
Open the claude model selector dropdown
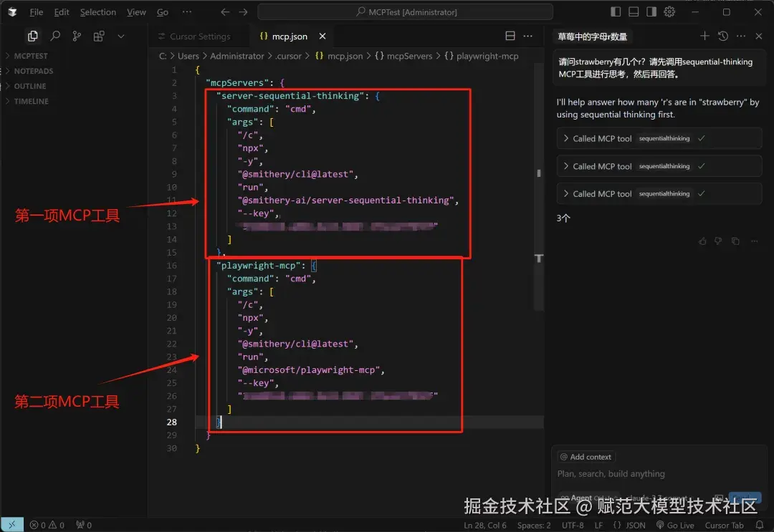coord(661,498)
